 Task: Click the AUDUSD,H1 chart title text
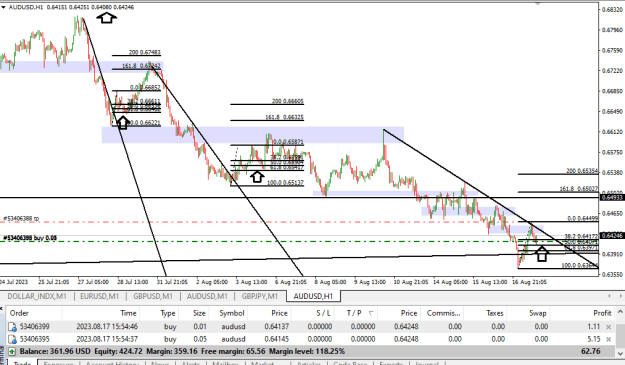(x=26, y=7)
